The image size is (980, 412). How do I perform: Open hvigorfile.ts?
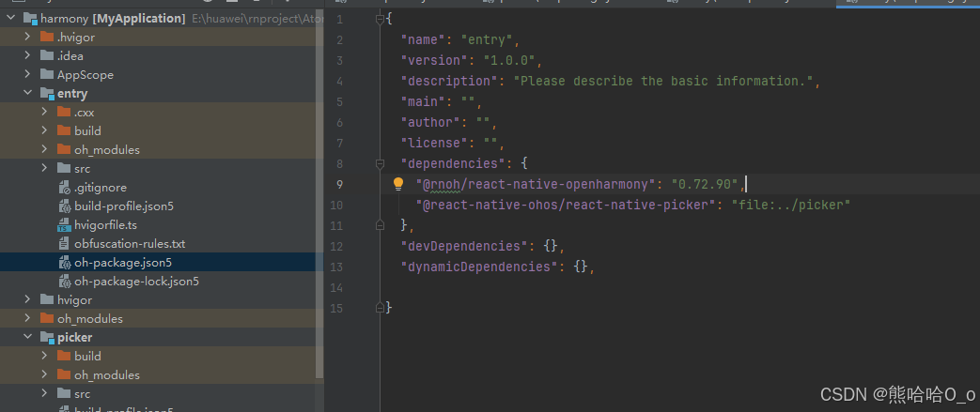[x=105, y=224]
